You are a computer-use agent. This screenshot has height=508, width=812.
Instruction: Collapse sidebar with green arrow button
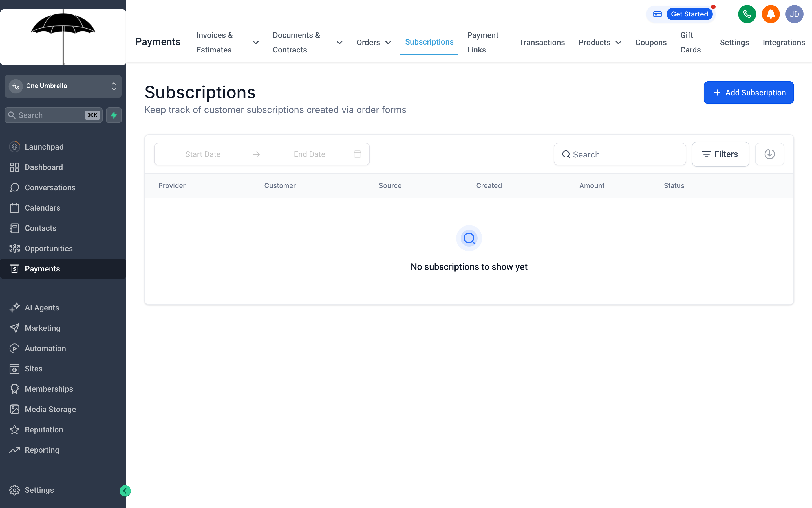coord(125,491)
